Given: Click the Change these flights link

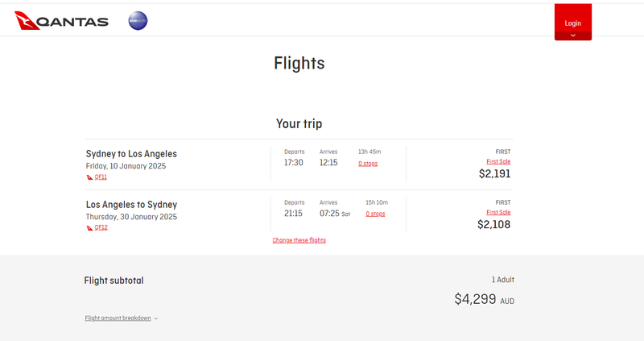Looking at the screenshot, I should [299, 240].
